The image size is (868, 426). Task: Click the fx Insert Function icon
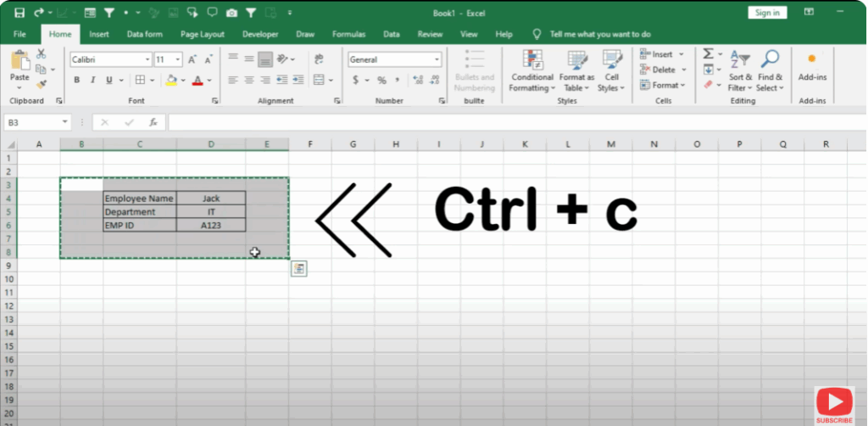(x=153, y=122)
